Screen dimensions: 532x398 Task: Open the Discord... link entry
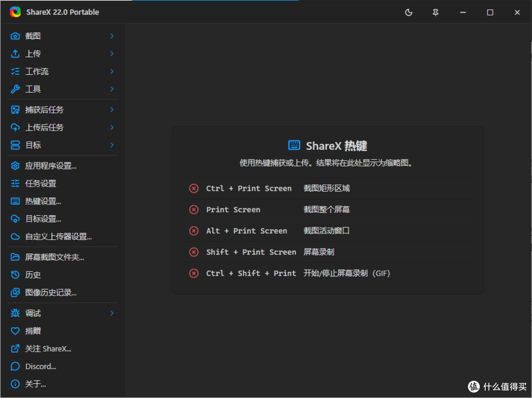[63, 366]
